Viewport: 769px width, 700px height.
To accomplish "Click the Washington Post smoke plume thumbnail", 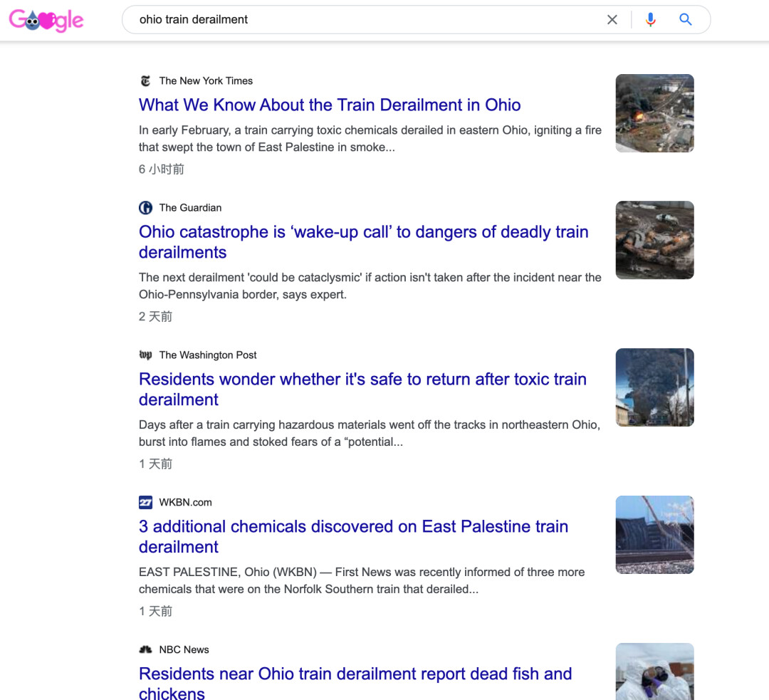I will [655, 387].
